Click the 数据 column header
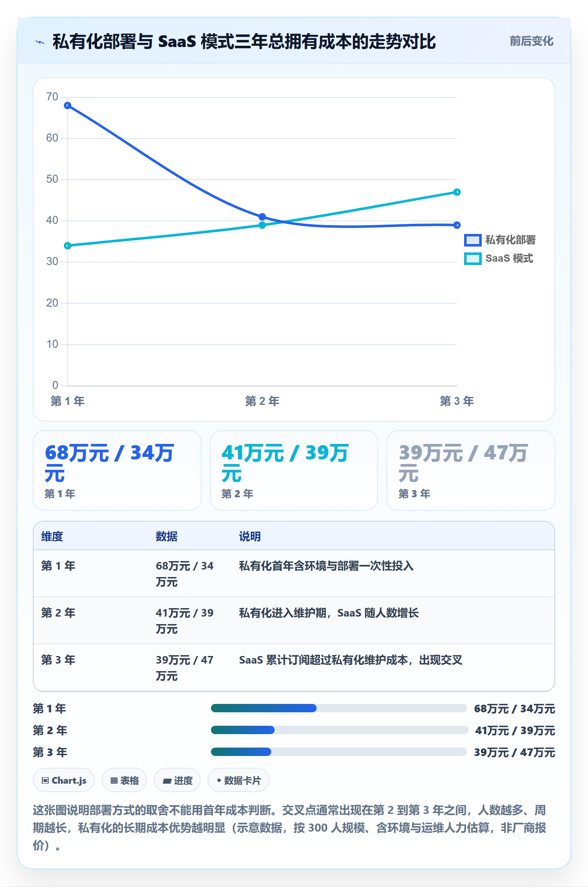 pyautogui.click(x=167, y=536)
